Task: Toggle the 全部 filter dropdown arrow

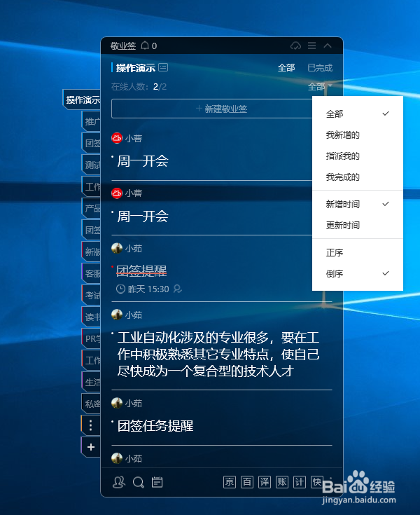Action: [330, 86]
